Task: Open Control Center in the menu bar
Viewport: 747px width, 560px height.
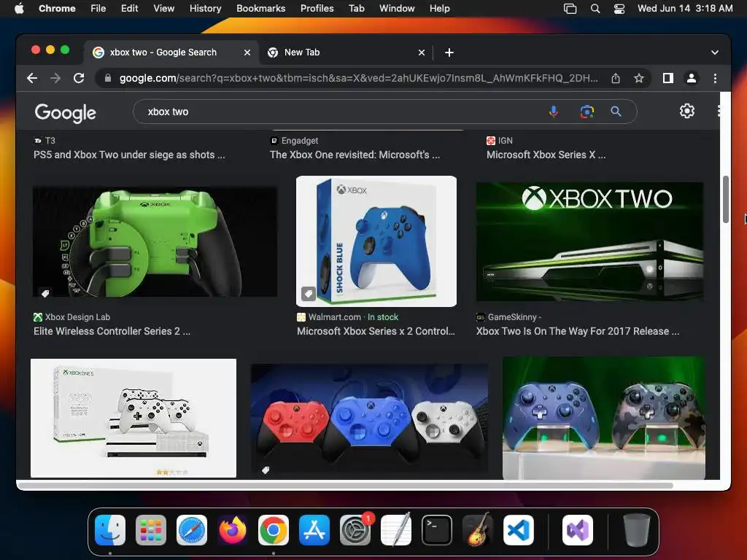Action: (x=619, y=8)
